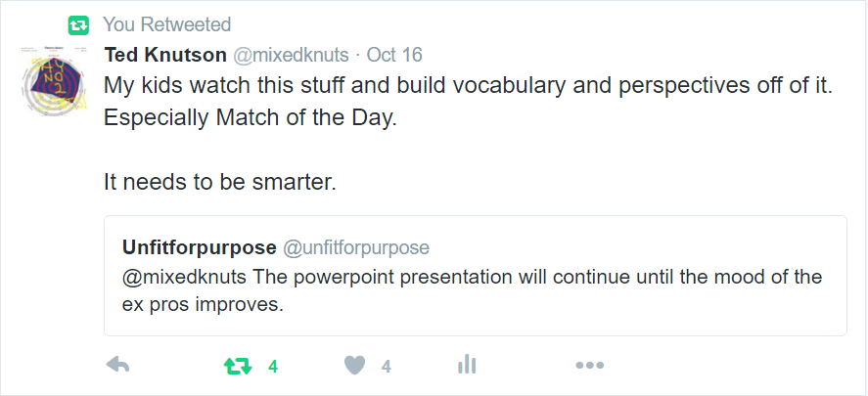
Task: Click the first line of Ted Knutson's tweet
Action: (469, 87)
